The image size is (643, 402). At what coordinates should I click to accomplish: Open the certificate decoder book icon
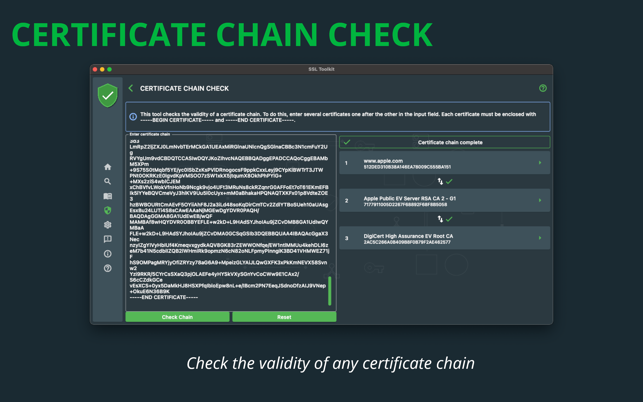pyautogui.click(x=107, y=196)
